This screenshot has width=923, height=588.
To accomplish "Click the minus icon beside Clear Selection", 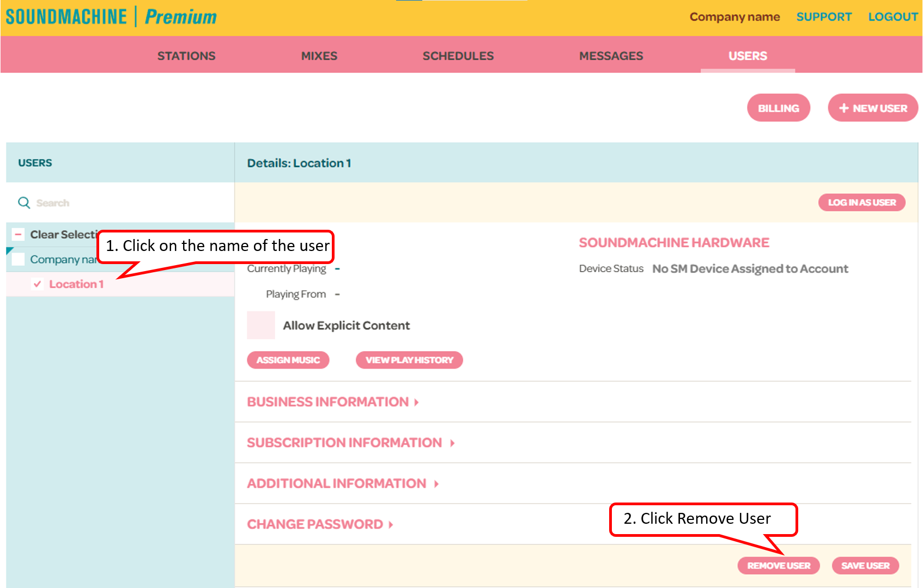I will click(18, 234).
